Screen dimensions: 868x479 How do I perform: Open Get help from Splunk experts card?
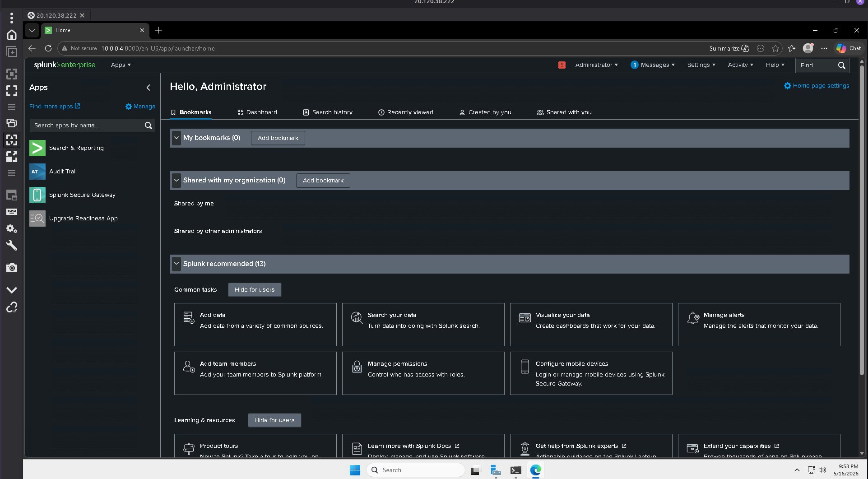(591, 446)
